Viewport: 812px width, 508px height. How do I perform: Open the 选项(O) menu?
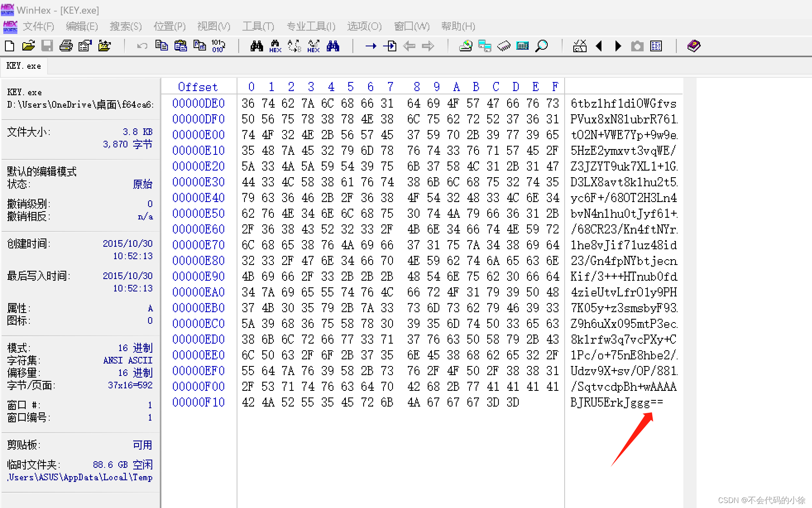coord(364,26)
